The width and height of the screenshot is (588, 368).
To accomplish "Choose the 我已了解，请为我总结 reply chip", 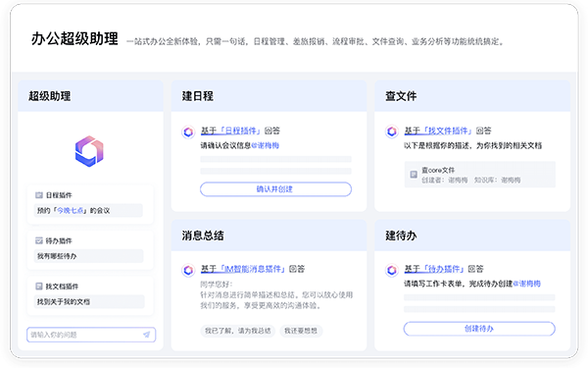I will point(238,331).
